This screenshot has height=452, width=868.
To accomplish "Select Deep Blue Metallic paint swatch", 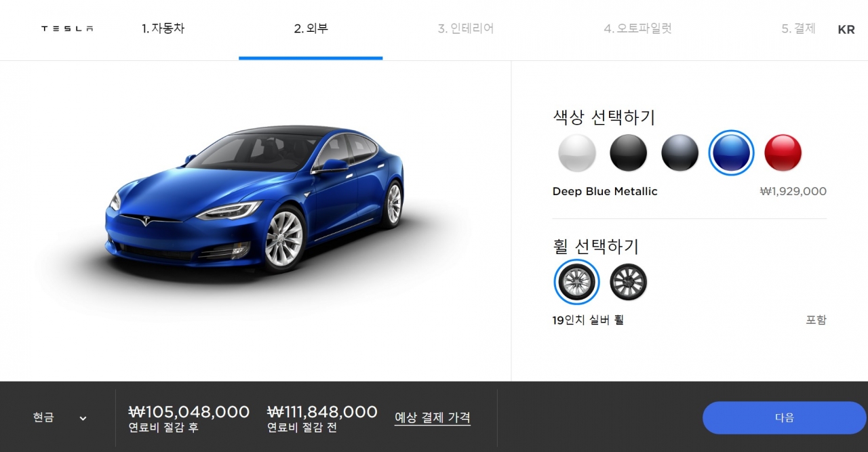I will point(732,152).
